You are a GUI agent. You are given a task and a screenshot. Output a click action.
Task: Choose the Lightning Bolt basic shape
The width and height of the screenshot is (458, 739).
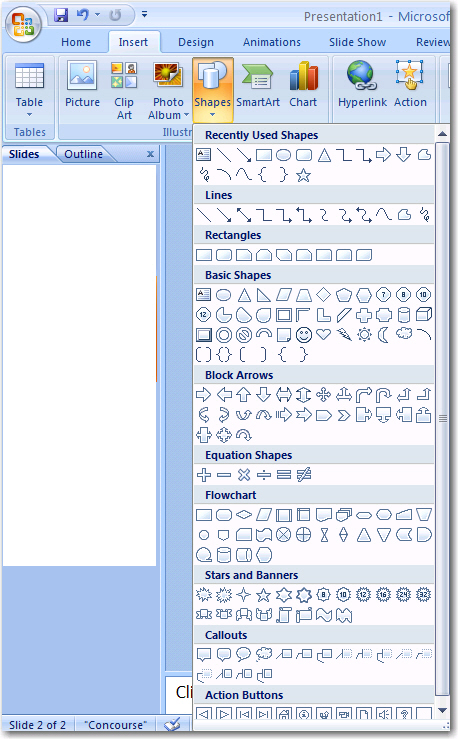coord(344,335)
